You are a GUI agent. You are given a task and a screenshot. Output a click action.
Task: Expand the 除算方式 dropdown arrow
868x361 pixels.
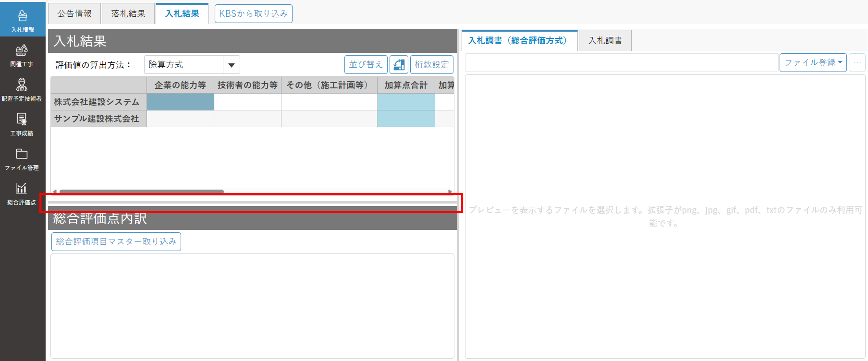[231, 65]
